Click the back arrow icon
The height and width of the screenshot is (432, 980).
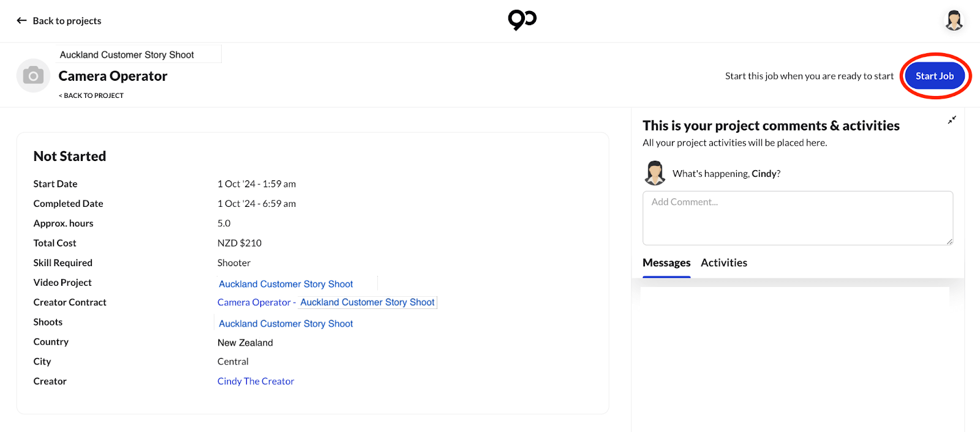tap(21, 21)
